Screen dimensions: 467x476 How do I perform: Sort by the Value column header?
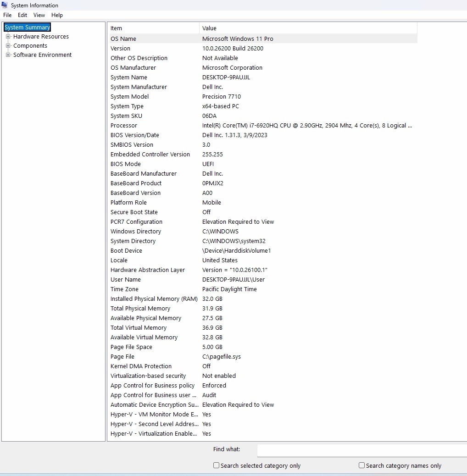308,28
